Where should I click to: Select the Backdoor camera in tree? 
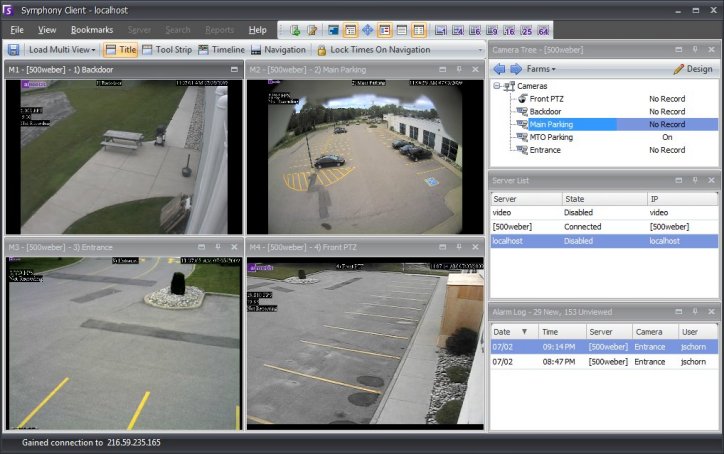tap(545, 111)
